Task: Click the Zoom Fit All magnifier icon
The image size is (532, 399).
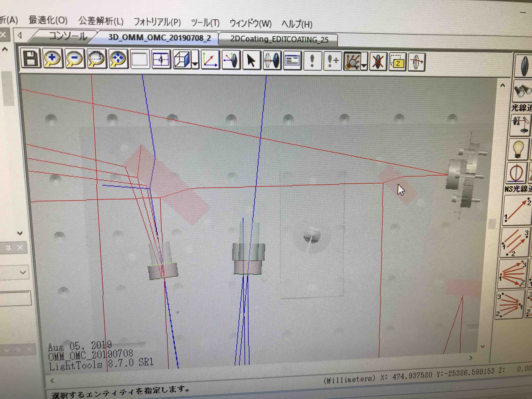Action: [x=118, y=59]
